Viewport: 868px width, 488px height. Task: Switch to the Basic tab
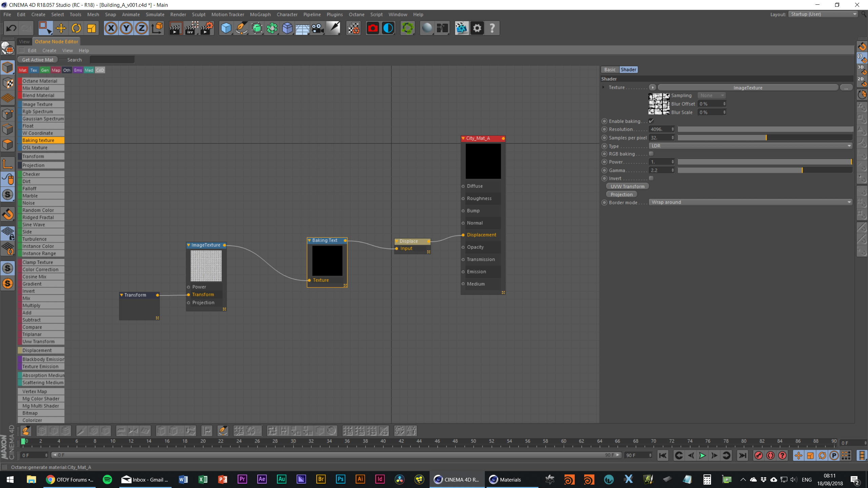click(x=610, y=69)
